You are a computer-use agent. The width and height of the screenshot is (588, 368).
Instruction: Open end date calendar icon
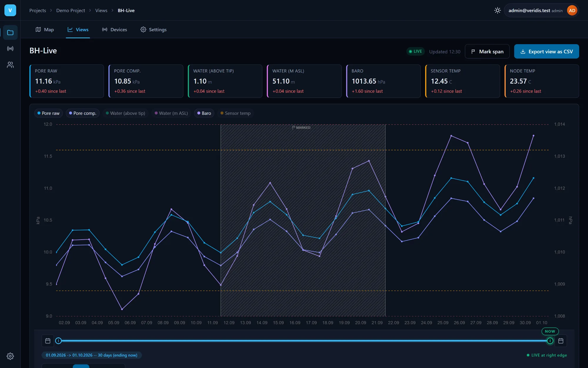[x=561, y=341]
